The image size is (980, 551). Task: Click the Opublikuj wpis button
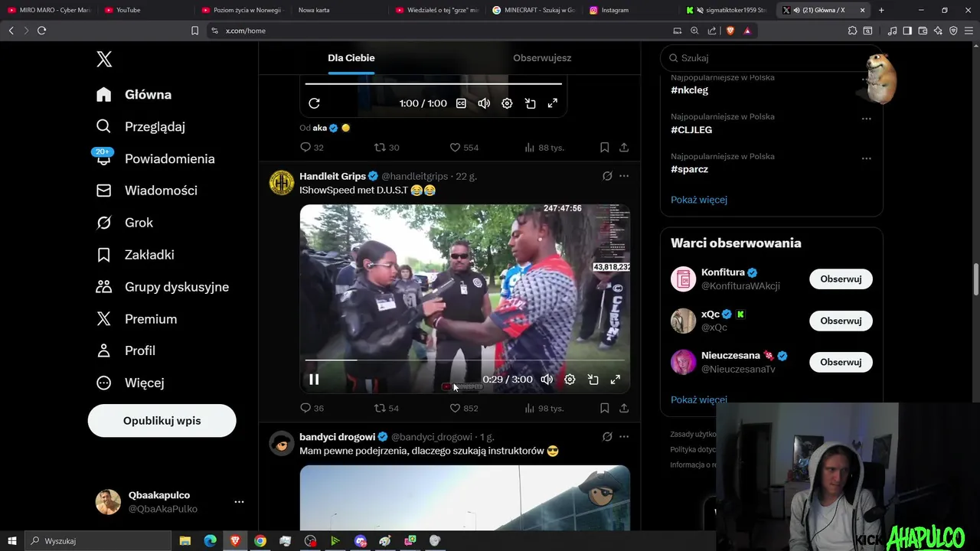pyautogui.click(x=162, y=421)
